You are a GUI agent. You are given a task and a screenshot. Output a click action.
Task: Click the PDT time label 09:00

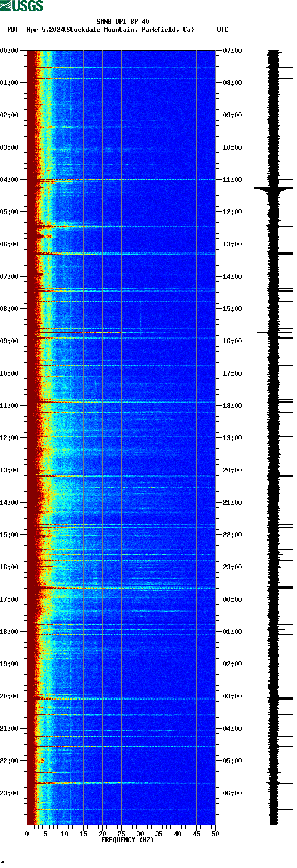[x=10, y=341]
